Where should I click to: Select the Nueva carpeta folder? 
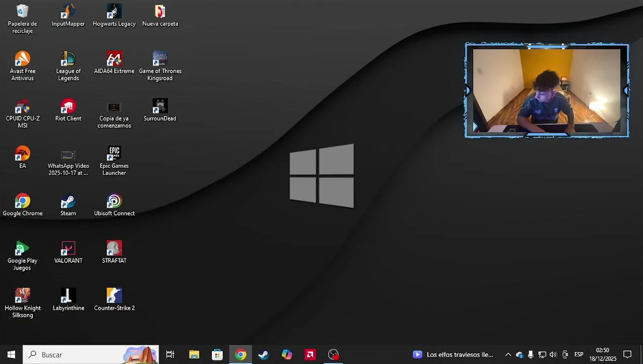tap(160, 15)
